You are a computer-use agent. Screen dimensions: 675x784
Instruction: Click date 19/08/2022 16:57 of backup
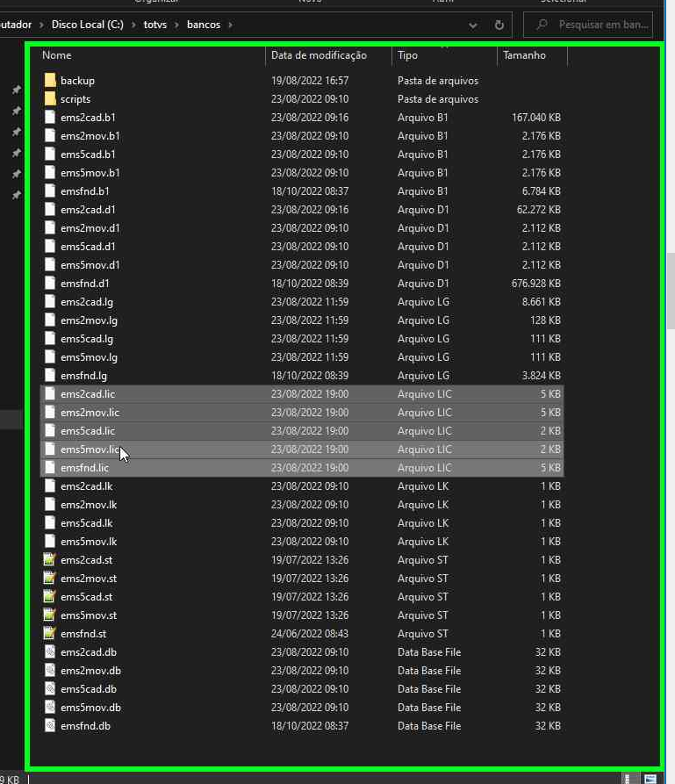pyautogui.click(x=310, y=80)
